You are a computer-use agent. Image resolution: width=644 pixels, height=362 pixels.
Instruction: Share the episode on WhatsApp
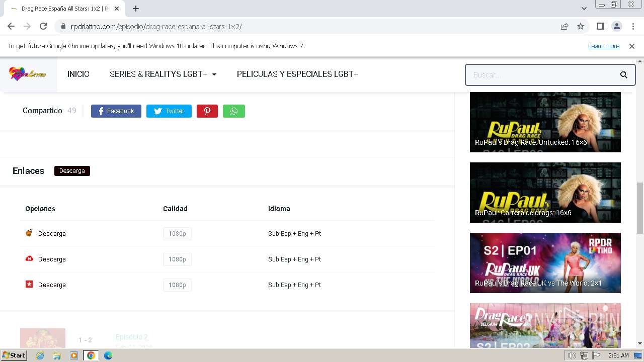(234, 111)
